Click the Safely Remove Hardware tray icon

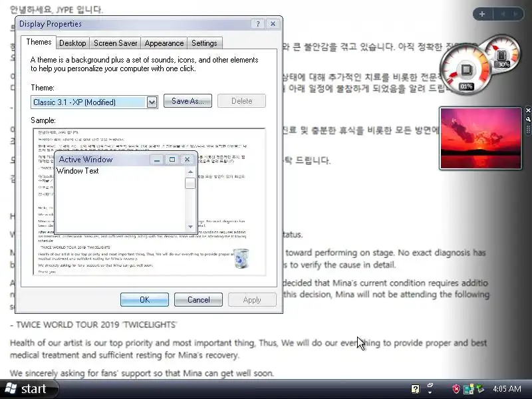pyautogui.click(x=480, y=388)
